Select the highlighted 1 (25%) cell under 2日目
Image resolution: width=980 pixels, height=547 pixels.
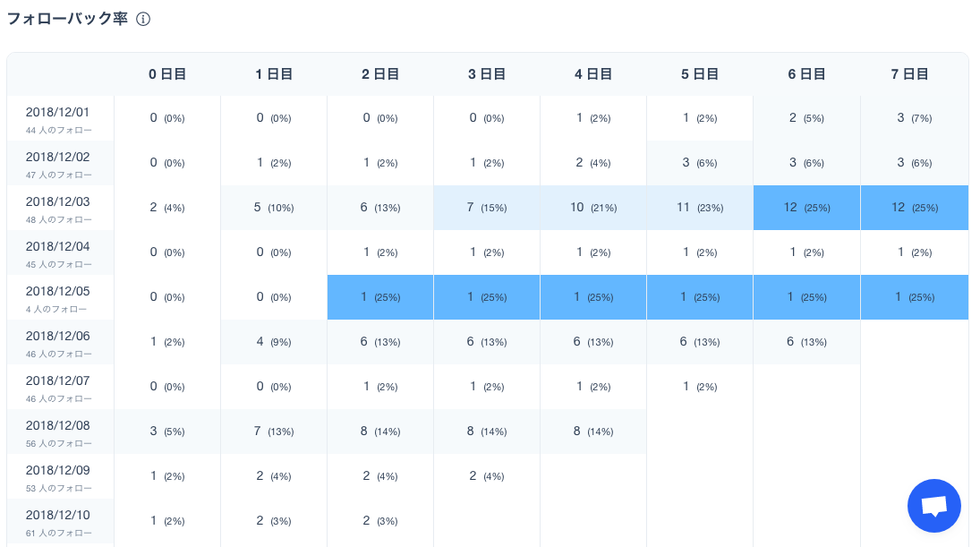pyautogui.click(x=380, y=297)
